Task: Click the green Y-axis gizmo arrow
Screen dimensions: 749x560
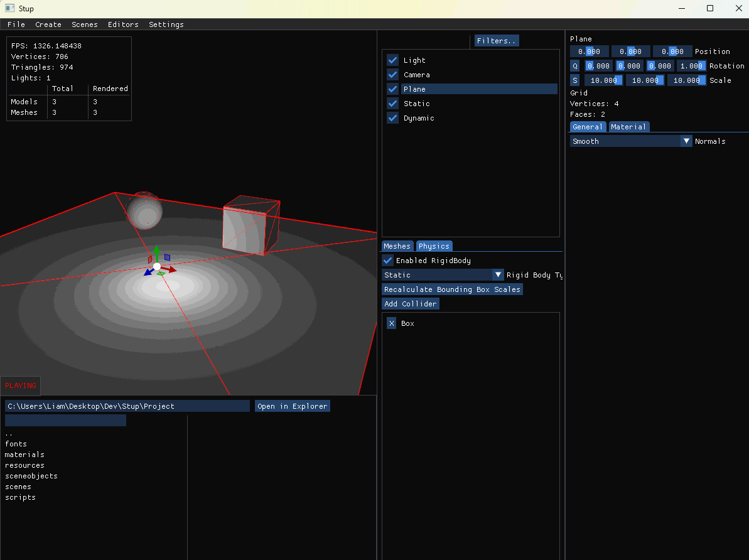Action: coord(156,250)
